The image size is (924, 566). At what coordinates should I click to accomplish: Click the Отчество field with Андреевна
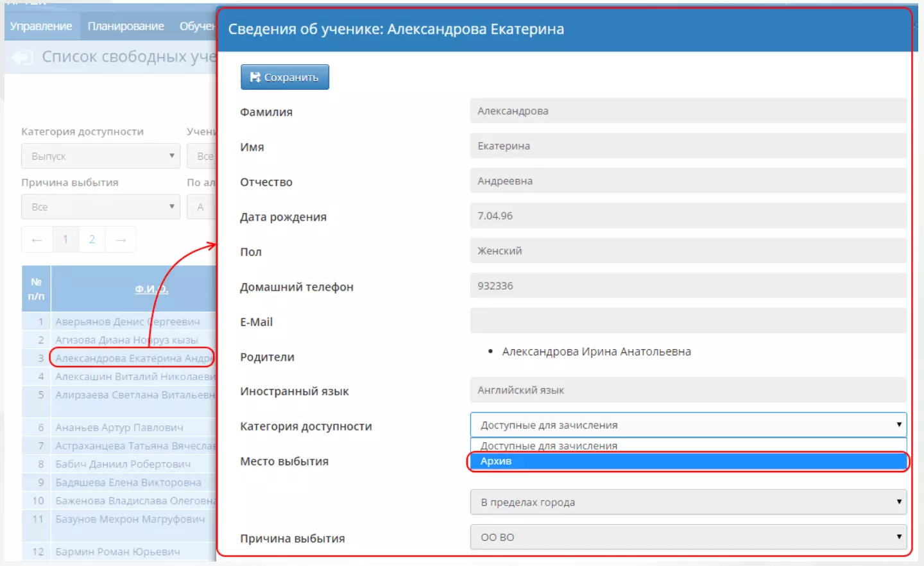[x=688, y=181]
